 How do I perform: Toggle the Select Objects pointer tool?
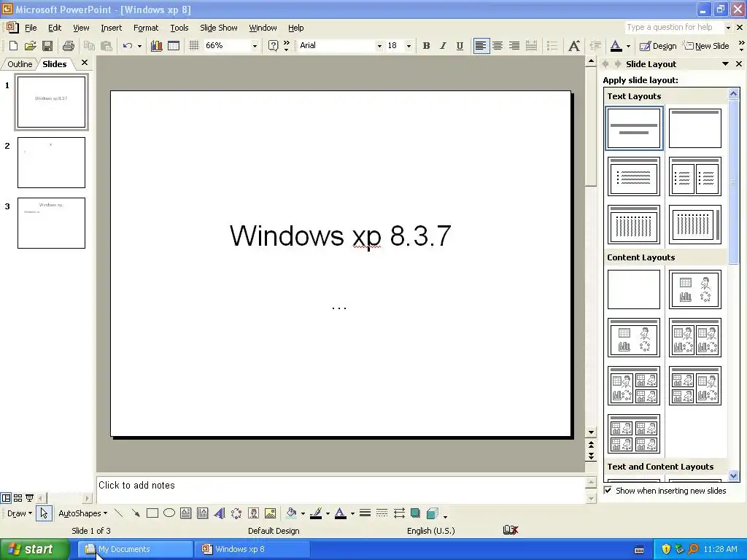point(44,513)
